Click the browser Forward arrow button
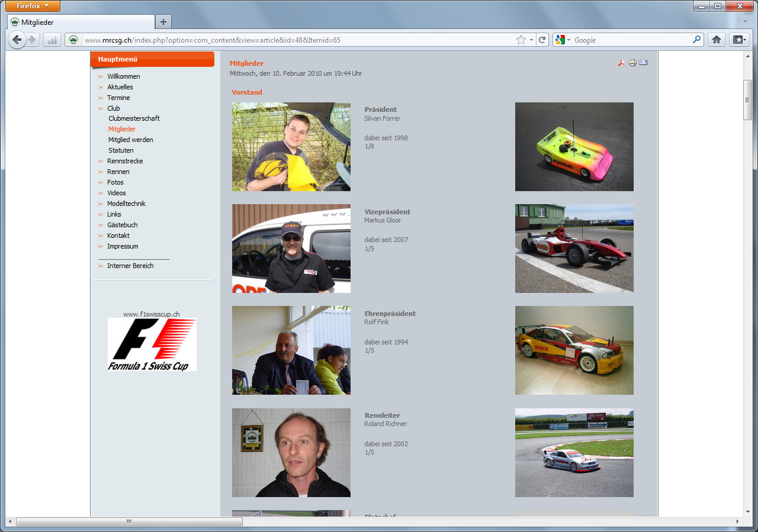The image size is (758, 532). click(x=33, y=40)
